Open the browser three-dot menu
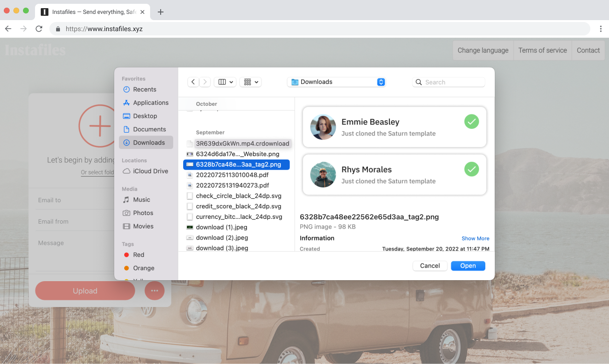The width and height of the screenshot is (609, 364). coord(600,29)
